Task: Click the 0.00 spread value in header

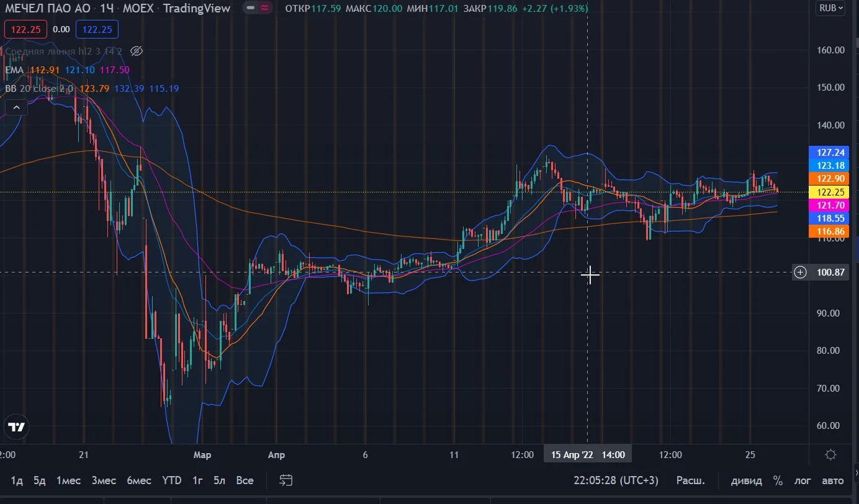Action: click(x=61, y=29)
